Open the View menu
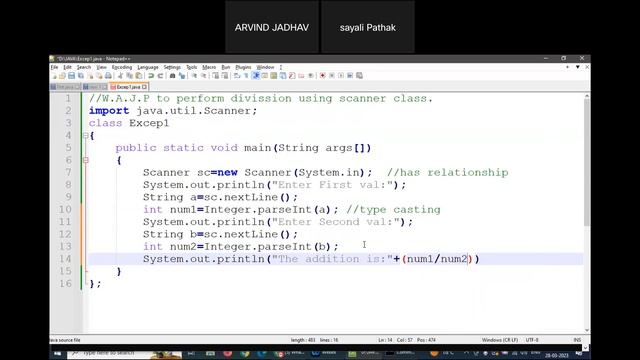Viewport: 640px width, 360px height. (101, 67)
